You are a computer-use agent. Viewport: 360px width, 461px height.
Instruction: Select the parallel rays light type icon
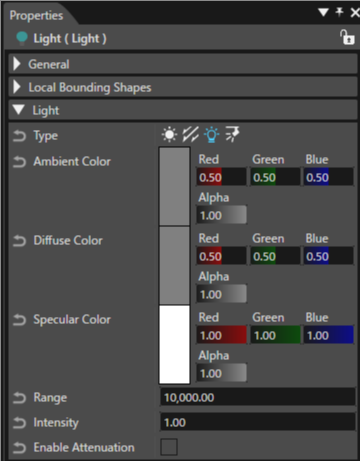click(x=191, y=135)
